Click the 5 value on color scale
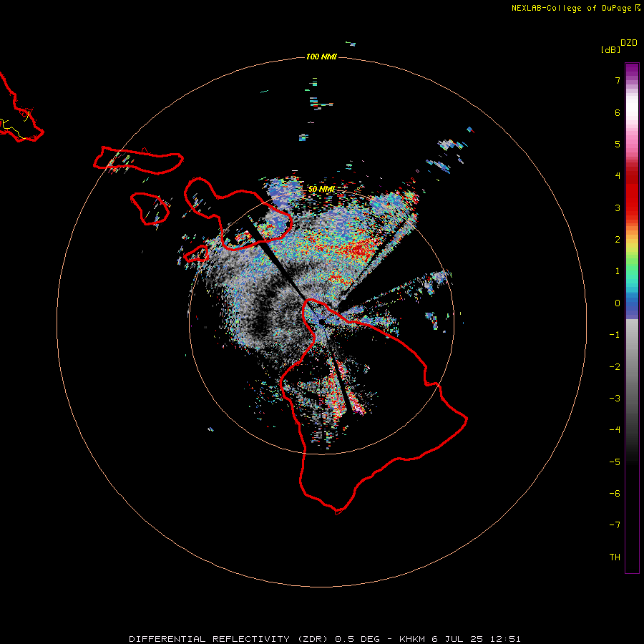This screenshot has width=644, height=644. (618, 144)
